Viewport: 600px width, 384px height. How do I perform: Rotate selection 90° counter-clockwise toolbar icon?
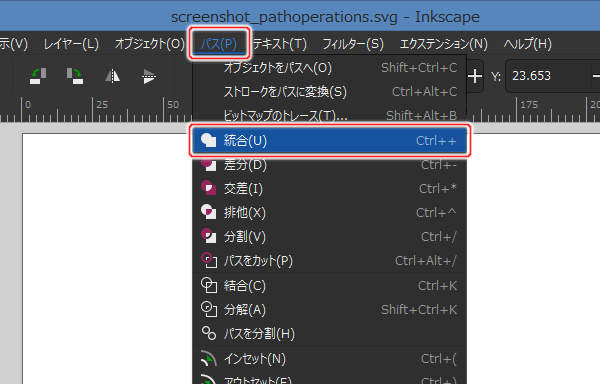click(x=38, y=76)
